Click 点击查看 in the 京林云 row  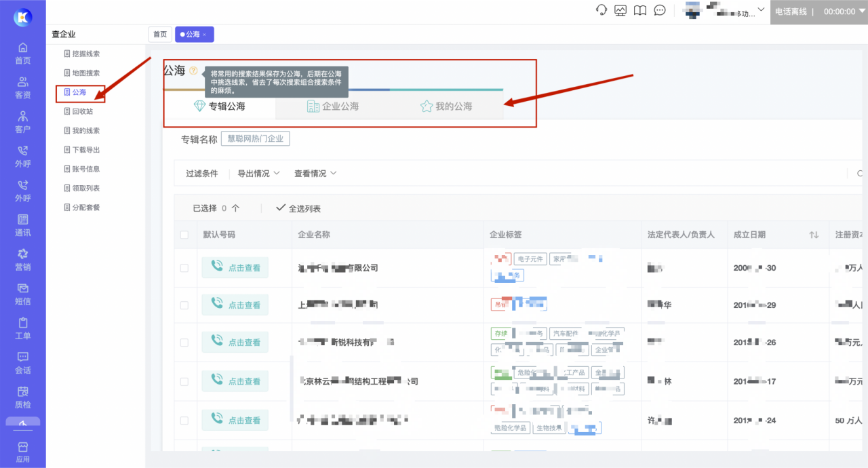tap(235, 381)
